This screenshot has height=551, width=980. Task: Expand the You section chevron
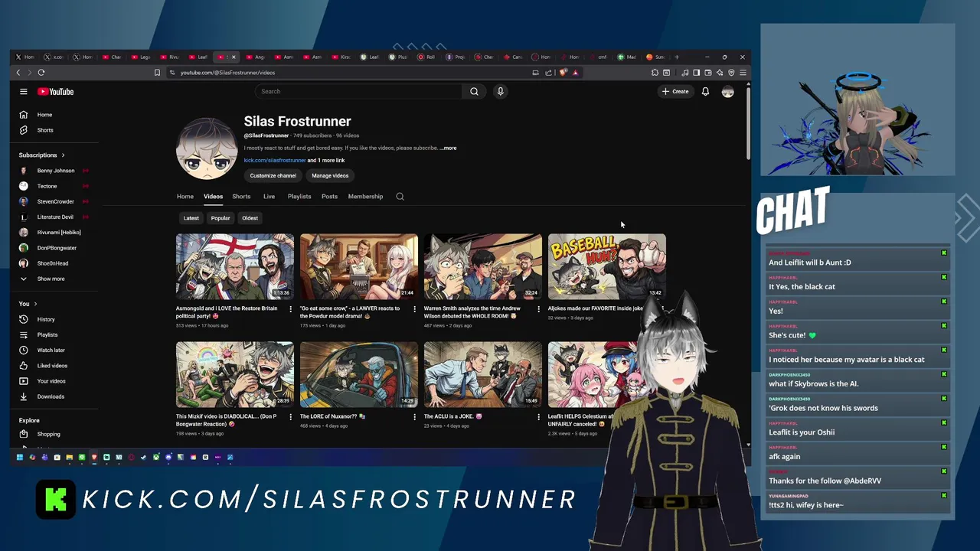(37, 304)
